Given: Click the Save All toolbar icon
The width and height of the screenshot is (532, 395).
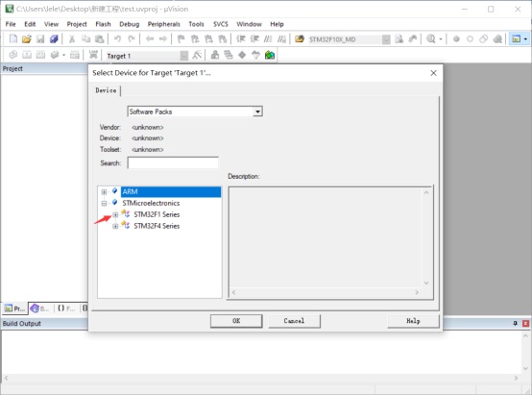Looking at the screenshot, I should 54,39.
